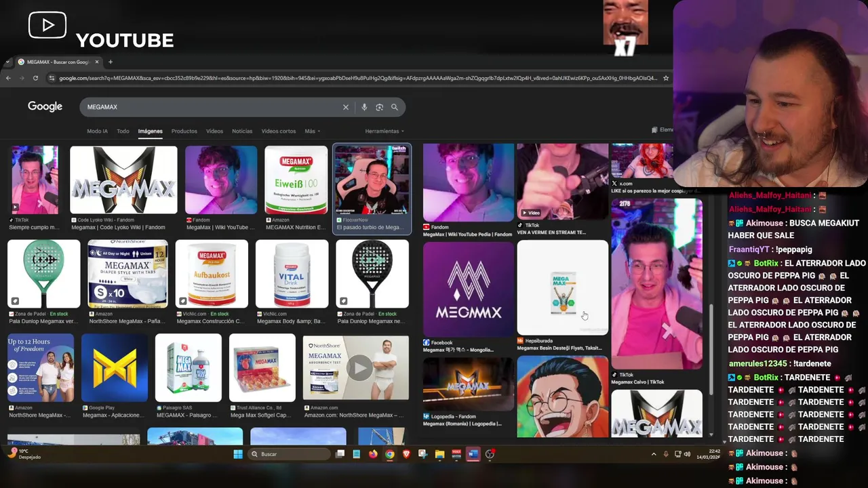This screenshot has width=868, height=488.
Task: Click the browser back arrow
Action: [x=8, y=78]
